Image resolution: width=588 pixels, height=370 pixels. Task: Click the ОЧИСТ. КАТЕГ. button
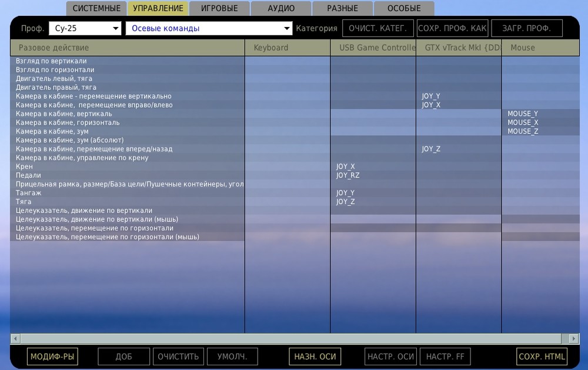coord(378,28)
